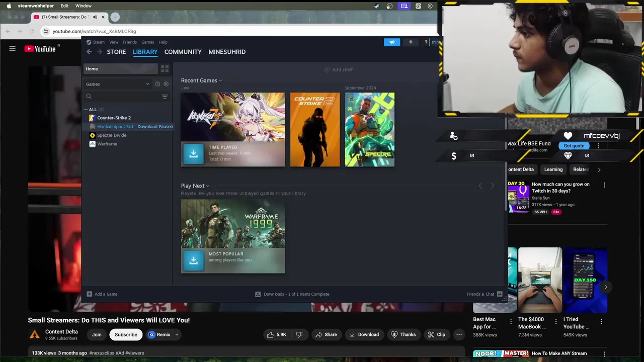
Task: Open YouTube hamburger guide menu
Action: [12, 49]
